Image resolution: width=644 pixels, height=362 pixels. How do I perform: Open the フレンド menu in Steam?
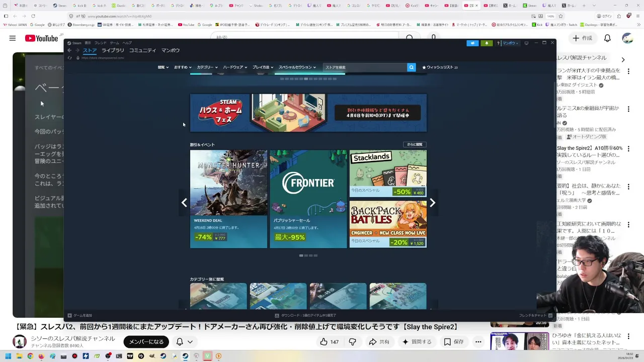[100, 43]
